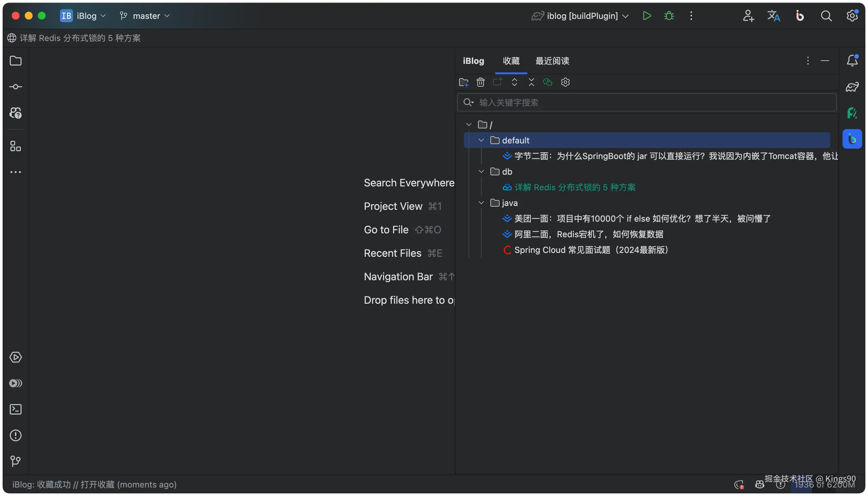The height and width of the screenshot is (496, 868).
Task: Collapse the default folder
Action: tap(481, 140)
